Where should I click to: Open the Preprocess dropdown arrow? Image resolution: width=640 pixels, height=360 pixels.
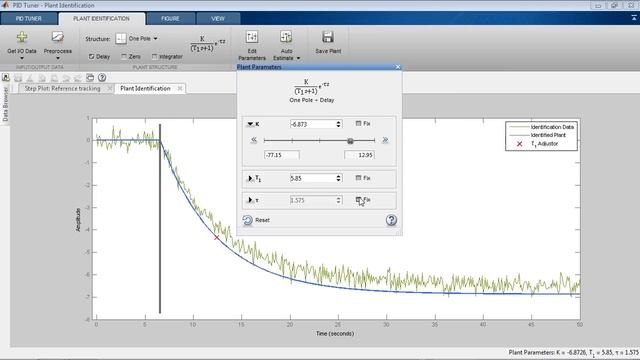(58, 58)
